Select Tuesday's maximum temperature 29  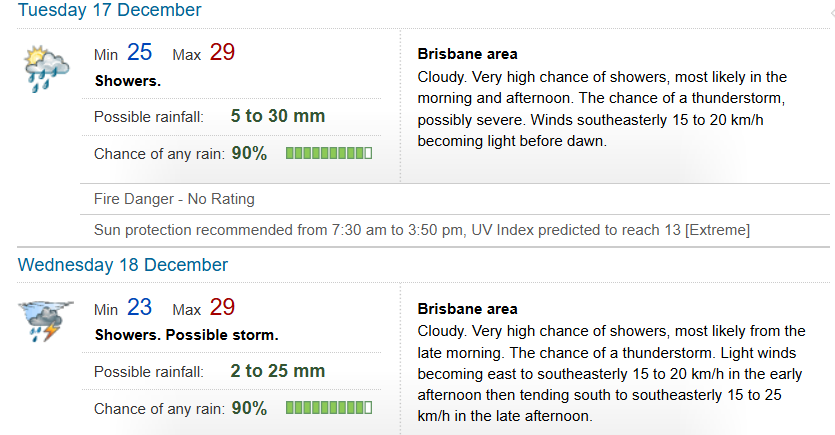pos(222,52)
